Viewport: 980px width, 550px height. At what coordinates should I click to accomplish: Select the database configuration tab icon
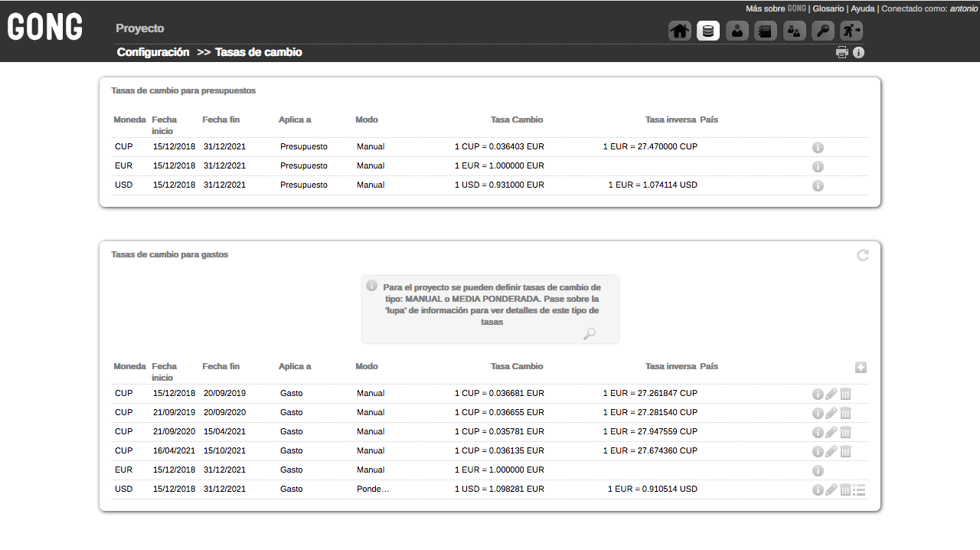coord(708,31)
